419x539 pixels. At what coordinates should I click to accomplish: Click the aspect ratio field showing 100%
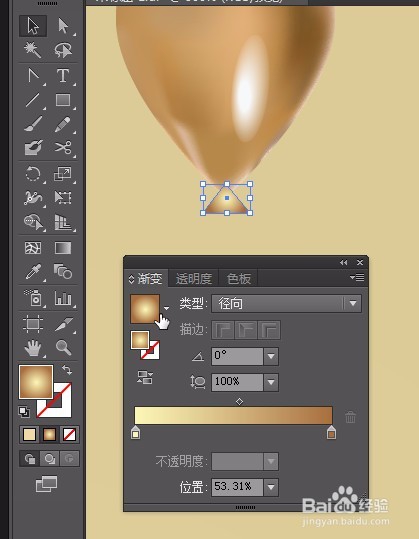coord(237,382)
